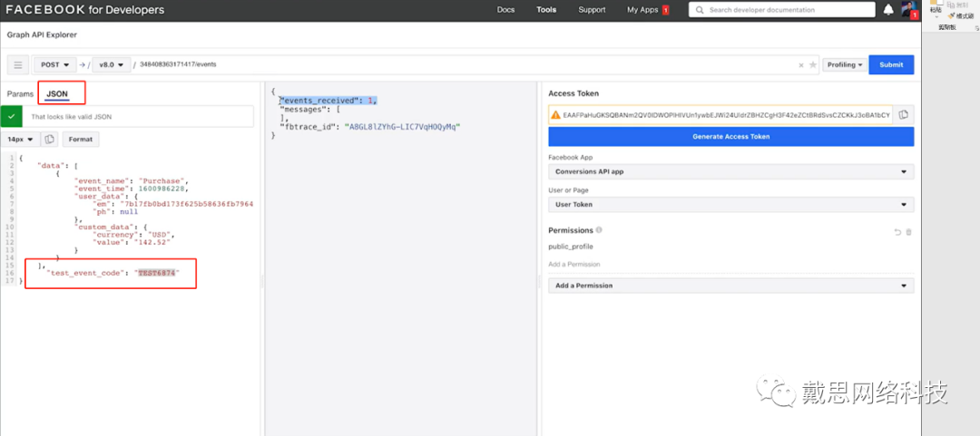Click the "currency": "USD" line

coord(132,235)
